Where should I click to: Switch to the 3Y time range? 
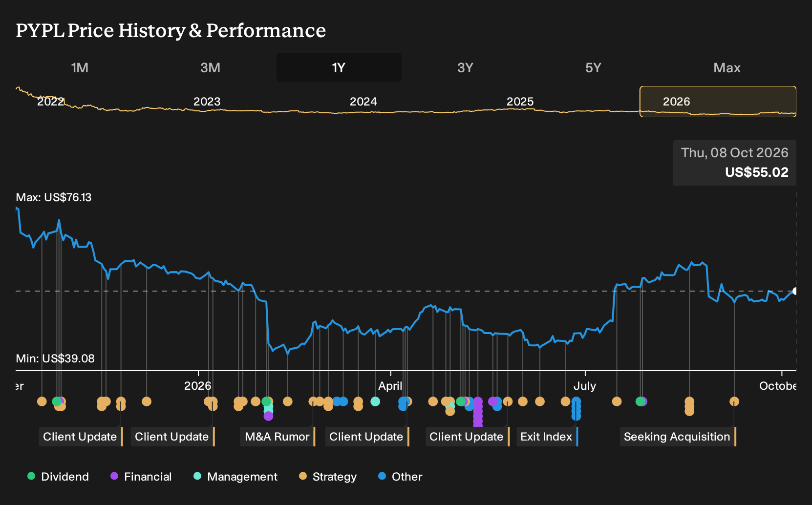point(465,67)
